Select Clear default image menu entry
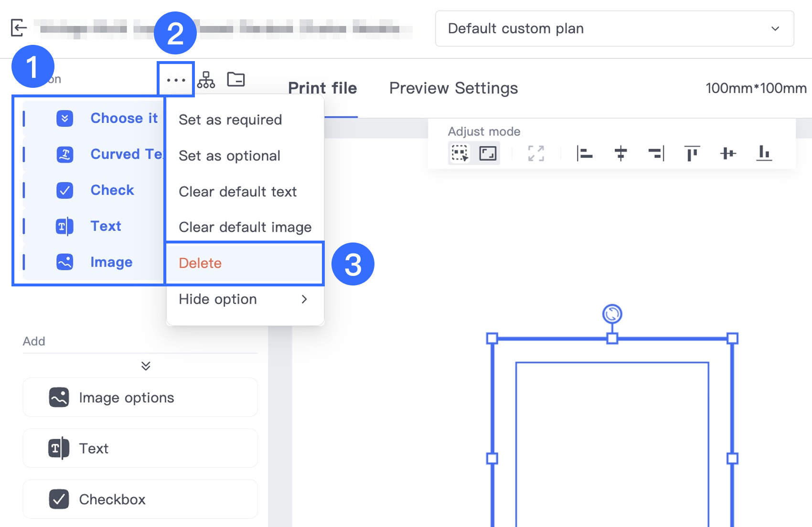Viewport: 812px width, 527px height. pos(245,227)
